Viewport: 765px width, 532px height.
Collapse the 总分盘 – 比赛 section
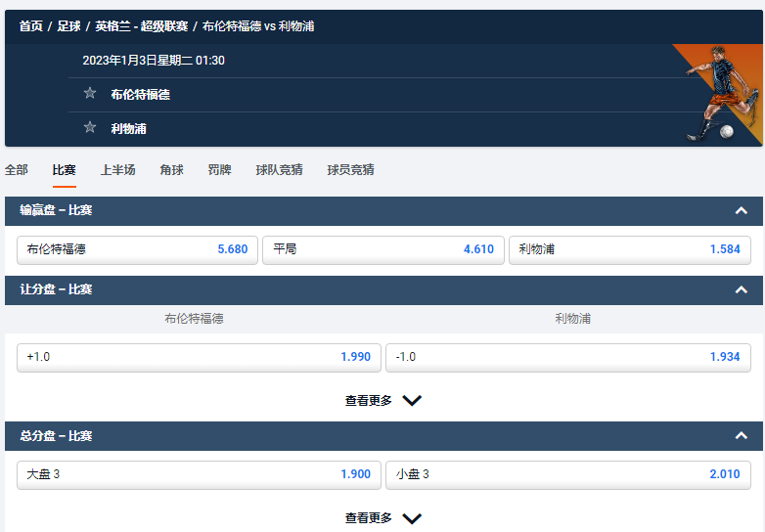[x=741, y=436]
